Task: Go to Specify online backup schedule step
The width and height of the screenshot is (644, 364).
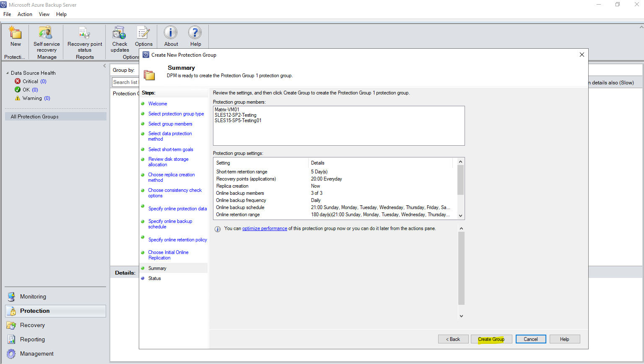Action: [x=170, y=224]
